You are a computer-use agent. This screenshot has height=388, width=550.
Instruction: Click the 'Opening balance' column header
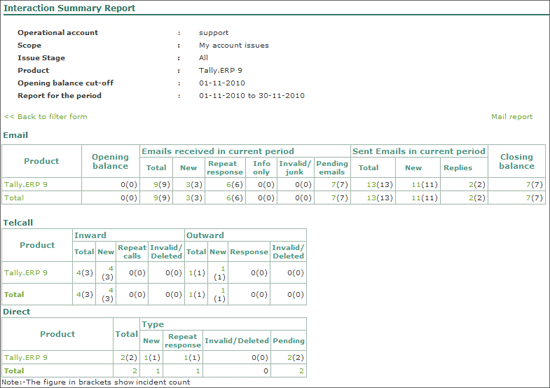tap(110, 161)
